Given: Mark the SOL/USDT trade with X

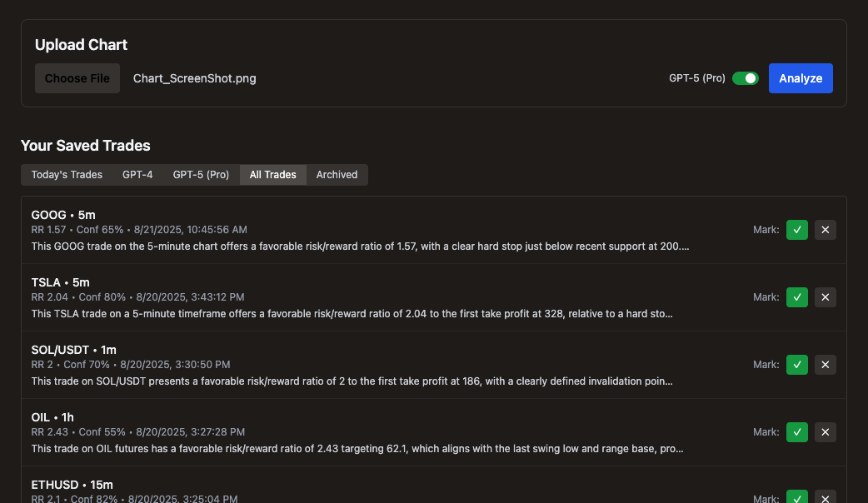Looking at the screenshot, I should (x=825, y=365).
